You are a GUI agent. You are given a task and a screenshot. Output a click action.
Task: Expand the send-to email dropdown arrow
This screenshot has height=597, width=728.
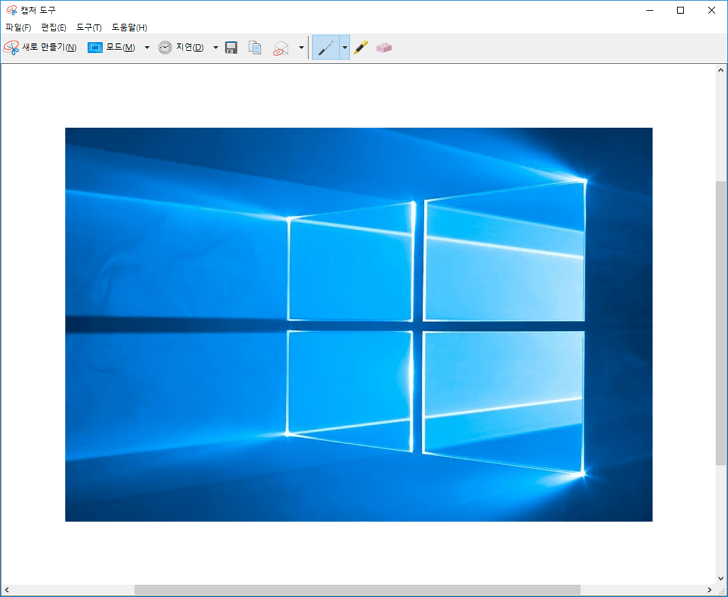[x=301, y=47]
